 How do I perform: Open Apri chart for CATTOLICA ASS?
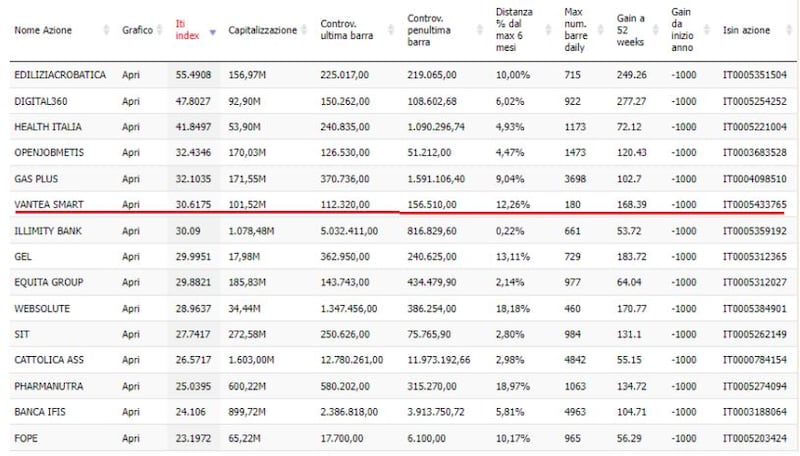pyautogui.click(x=131, y=360)
